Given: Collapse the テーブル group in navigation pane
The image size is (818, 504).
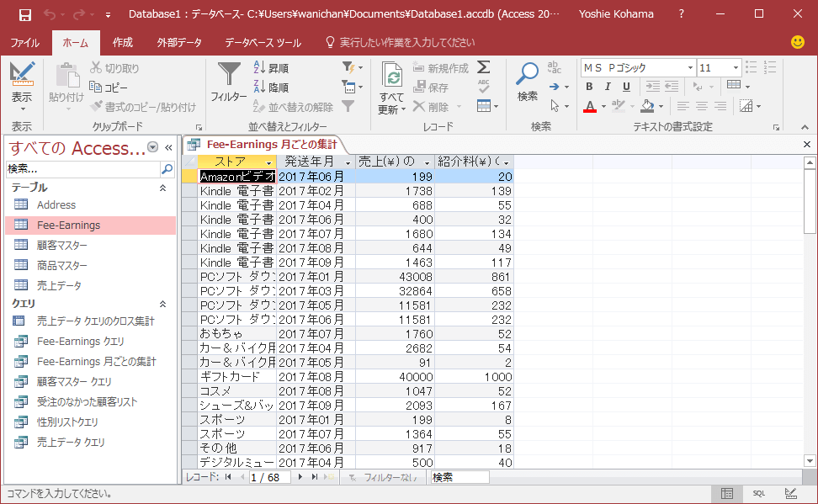Looking at the screenshot, I should [x=163, y=188].
